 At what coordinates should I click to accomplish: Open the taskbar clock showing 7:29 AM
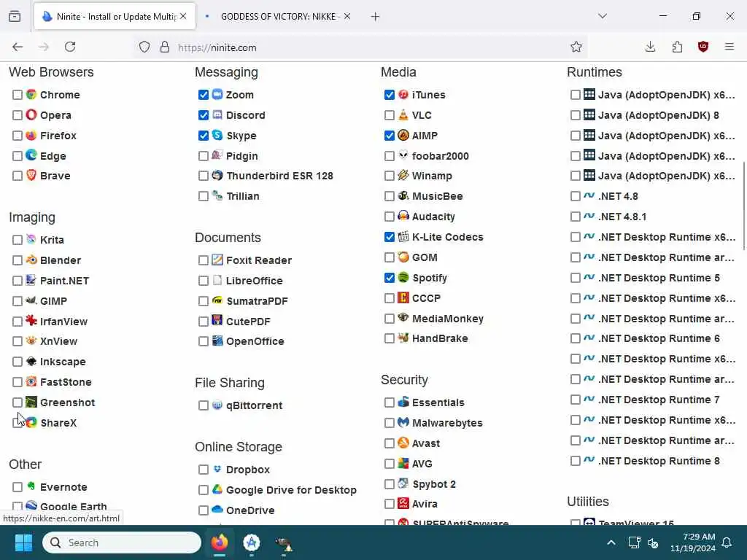click(x=692, y=542)
